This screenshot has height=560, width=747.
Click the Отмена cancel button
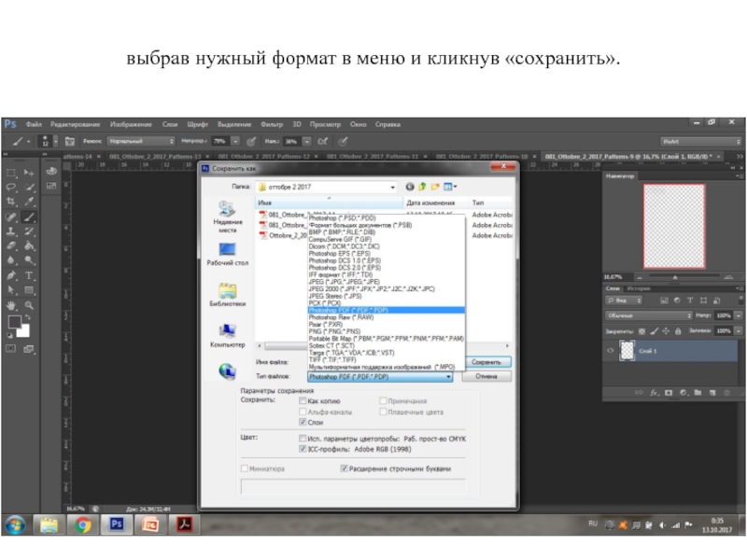coord(486,376)
